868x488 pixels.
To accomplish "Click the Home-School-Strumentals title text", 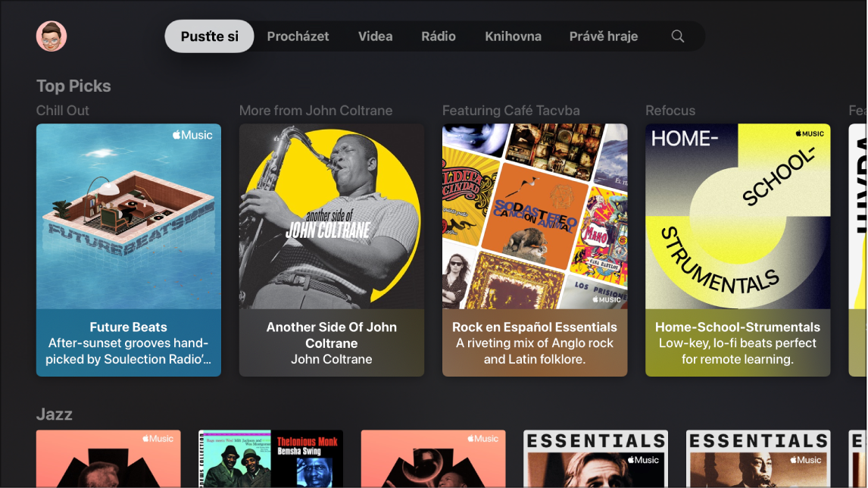I will 738,327.
